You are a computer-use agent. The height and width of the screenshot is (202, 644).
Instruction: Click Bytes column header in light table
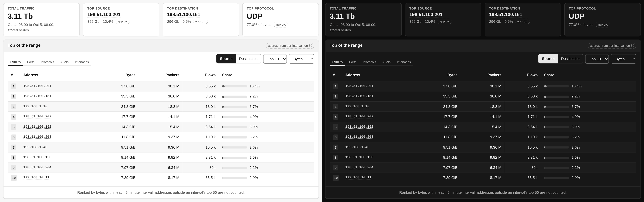pyautogui.click(x=130, y=75)
